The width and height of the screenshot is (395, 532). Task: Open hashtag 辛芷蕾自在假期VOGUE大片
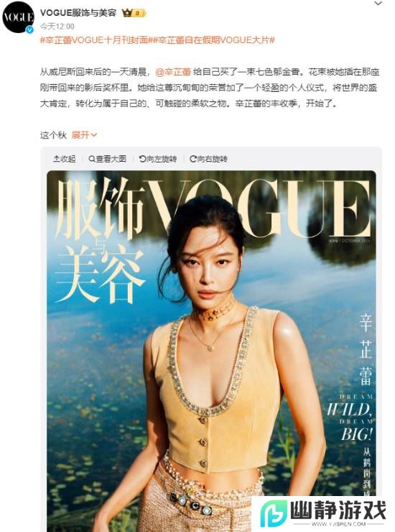212,40
